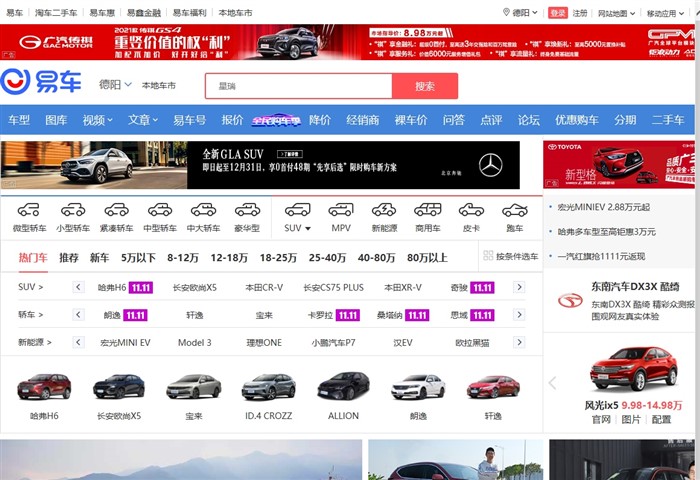
Task: Switch to the 推荐 tab
Action: (69, 258)
